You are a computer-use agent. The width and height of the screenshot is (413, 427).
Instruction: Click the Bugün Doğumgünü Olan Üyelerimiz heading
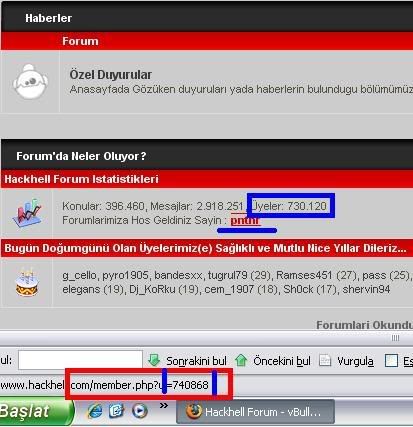coord(205,249)
